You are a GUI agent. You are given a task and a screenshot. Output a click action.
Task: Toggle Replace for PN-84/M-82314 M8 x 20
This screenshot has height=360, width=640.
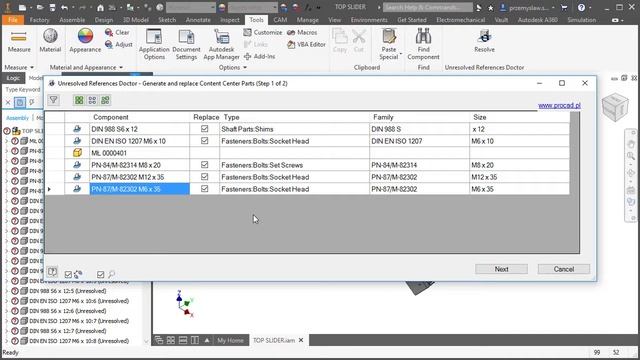(x=204, y=164)
